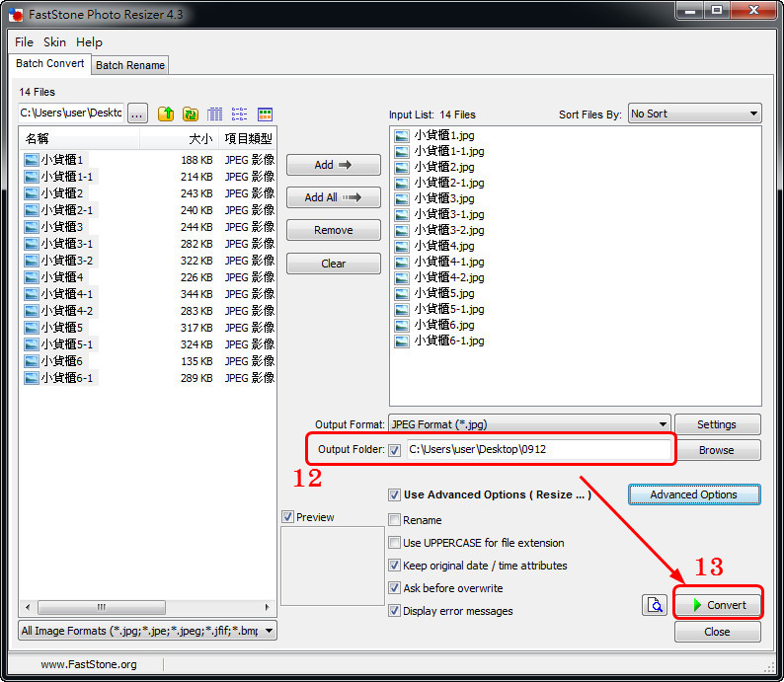784x682 pixels.
Task: Switch to small list view icon
Action: tap(240, 114)
